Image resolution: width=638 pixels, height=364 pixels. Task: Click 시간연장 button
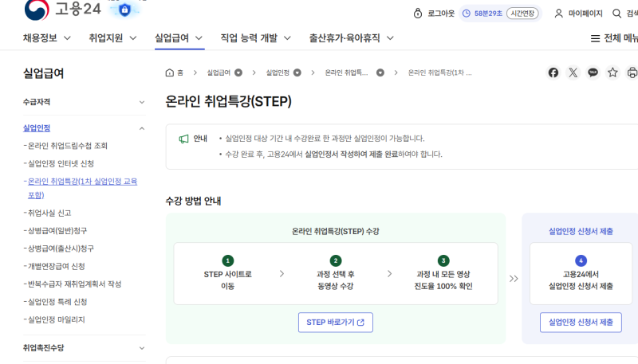coord(522,14)
